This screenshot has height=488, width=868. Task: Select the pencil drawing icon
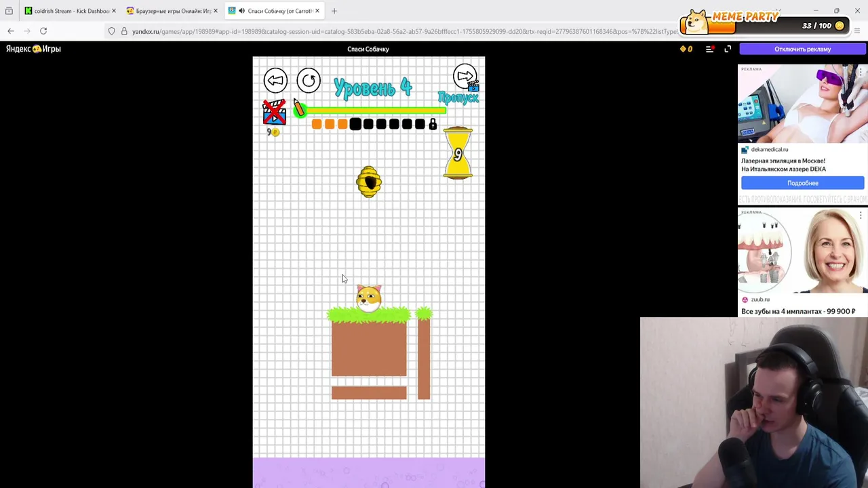point(298,108)
